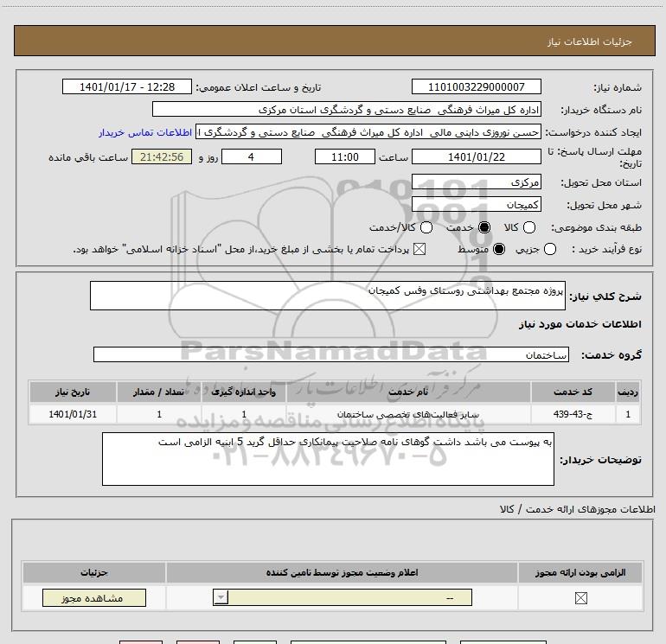This screenshot has height=644, width=666.
Task: Click the گروه خدمت field ساختمان
Action: click(331, 354)
